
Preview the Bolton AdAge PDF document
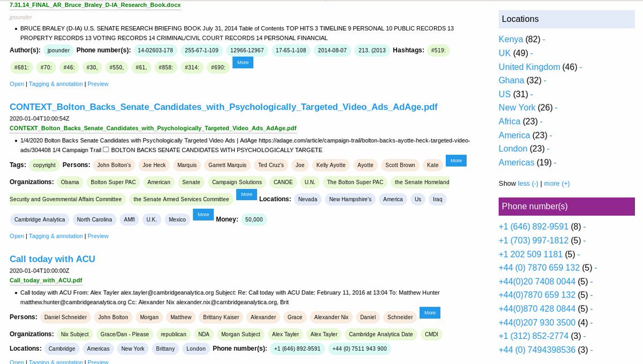pyautogui.click(x=98, y=236)
